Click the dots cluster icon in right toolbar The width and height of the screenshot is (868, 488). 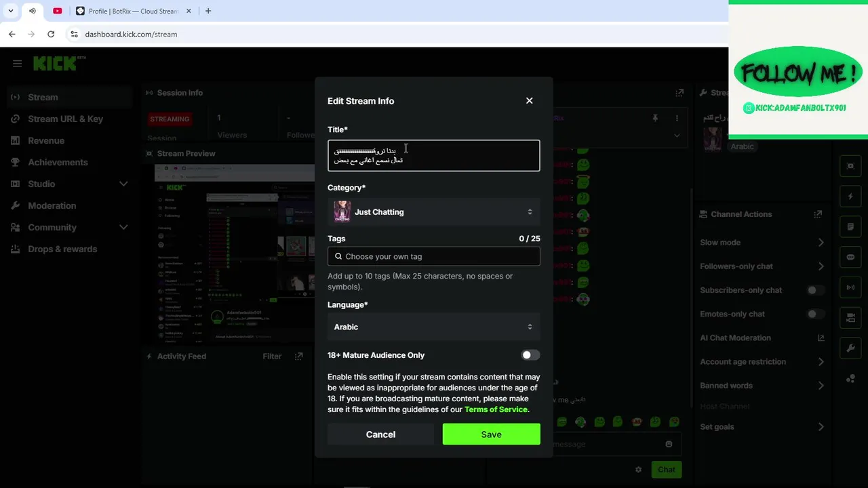[851, 379]
